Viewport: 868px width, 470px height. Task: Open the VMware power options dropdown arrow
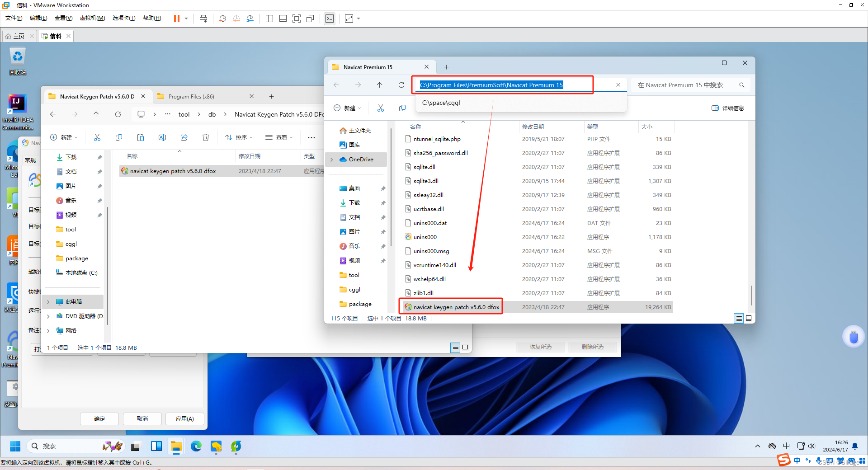point(186,19)
